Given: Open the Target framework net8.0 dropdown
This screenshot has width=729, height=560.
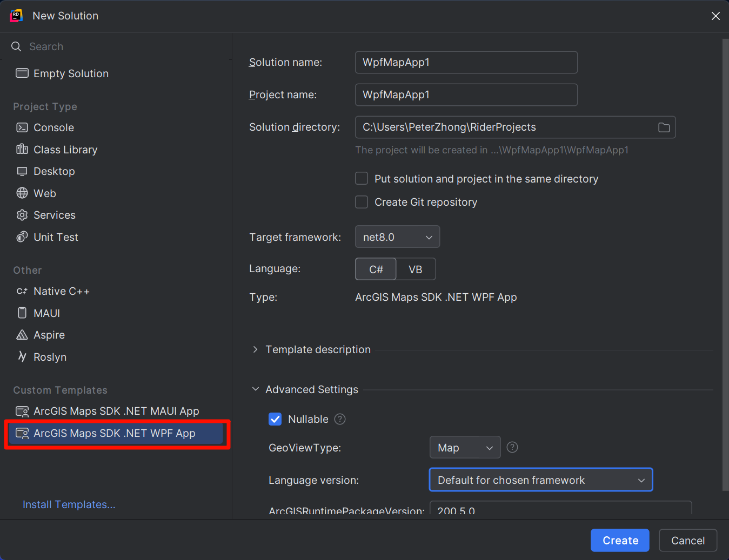Looking at the screenshot, I should coord(397,237).
